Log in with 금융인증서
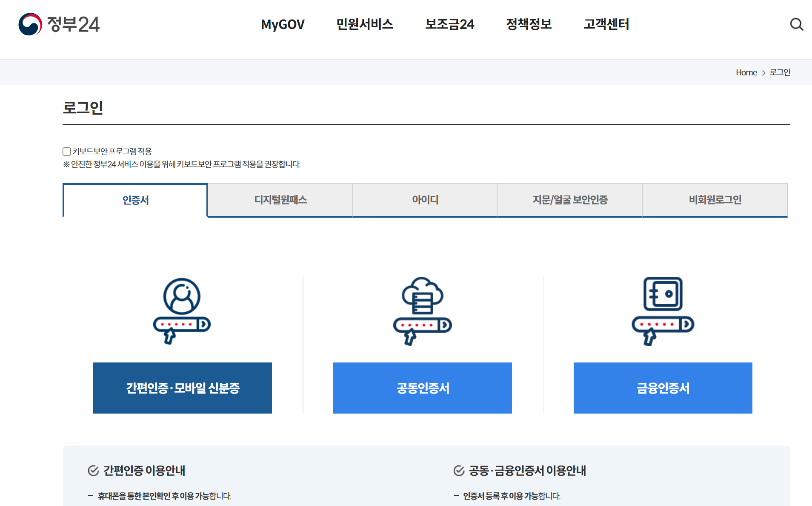The image size is (812, 506). (663, 388)
